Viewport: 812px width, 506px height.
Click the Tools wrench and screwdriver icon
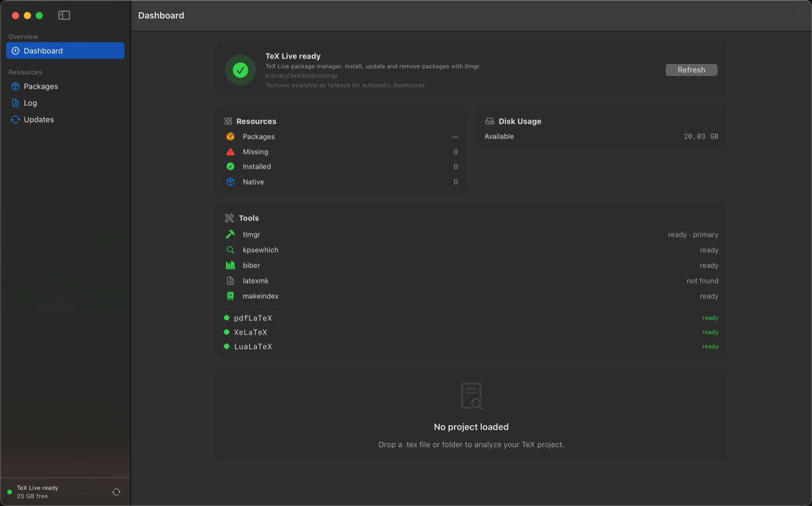pos(229,218)
